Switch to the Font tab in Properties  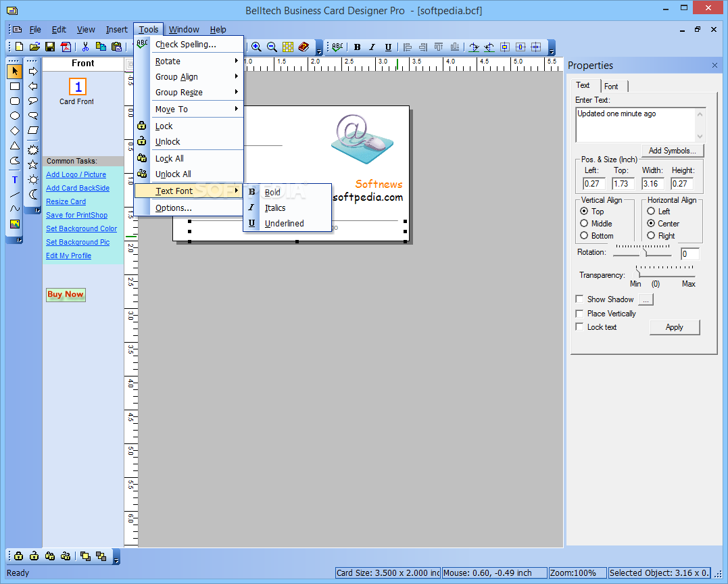(611, 87)
